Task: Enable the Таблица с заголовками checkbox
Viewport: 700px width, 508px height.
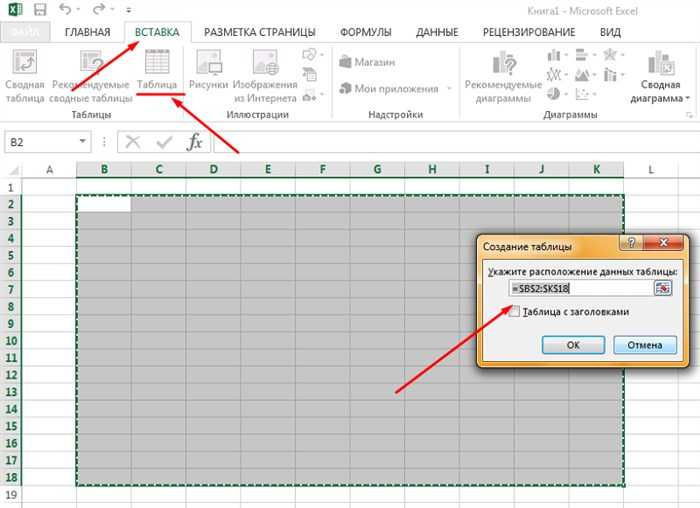Action: point(515,311)
